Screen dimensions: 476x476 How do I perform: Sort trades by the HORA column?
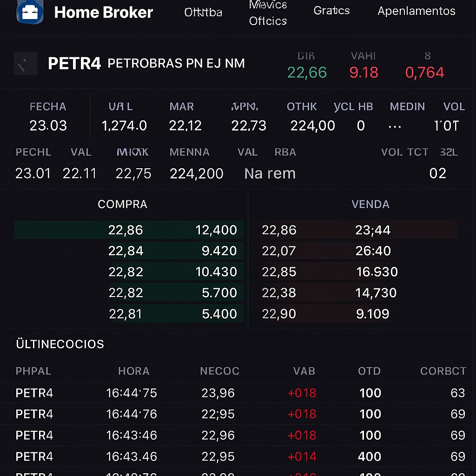pos(133,371)
